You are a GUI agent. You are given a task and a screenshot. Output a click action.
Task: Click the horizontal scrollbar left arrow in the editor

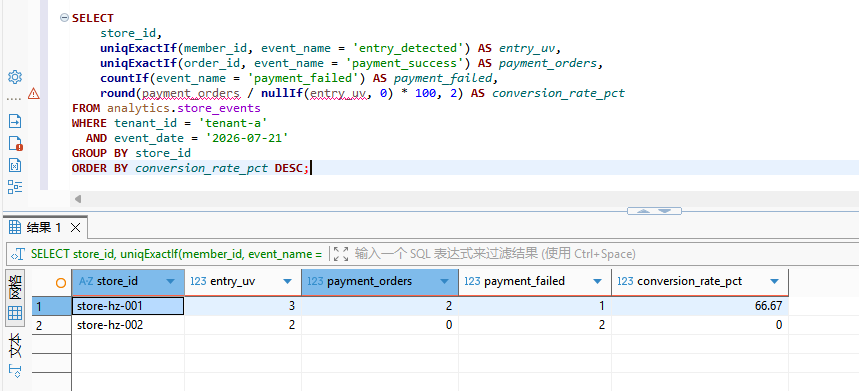click(78, 199)
